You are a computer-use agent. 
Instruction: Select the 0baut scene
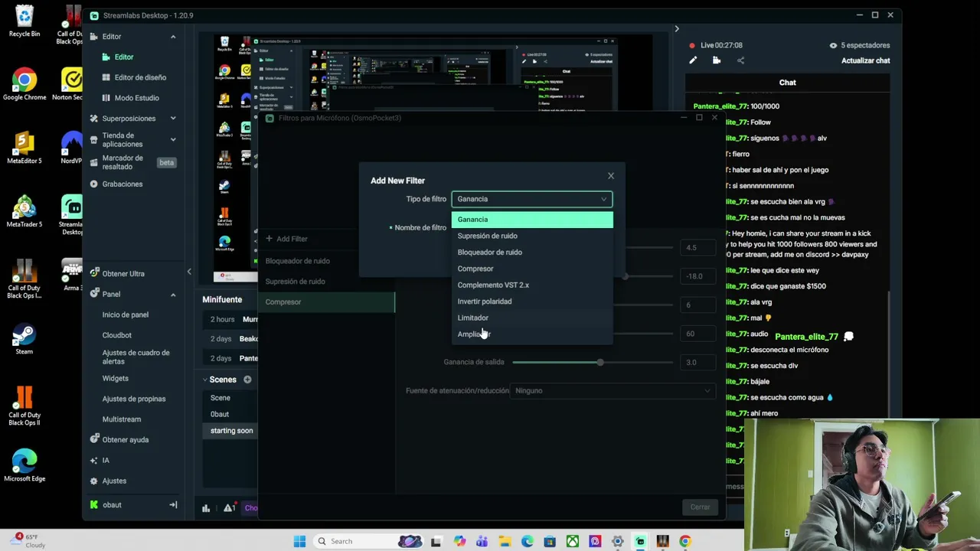220,414
